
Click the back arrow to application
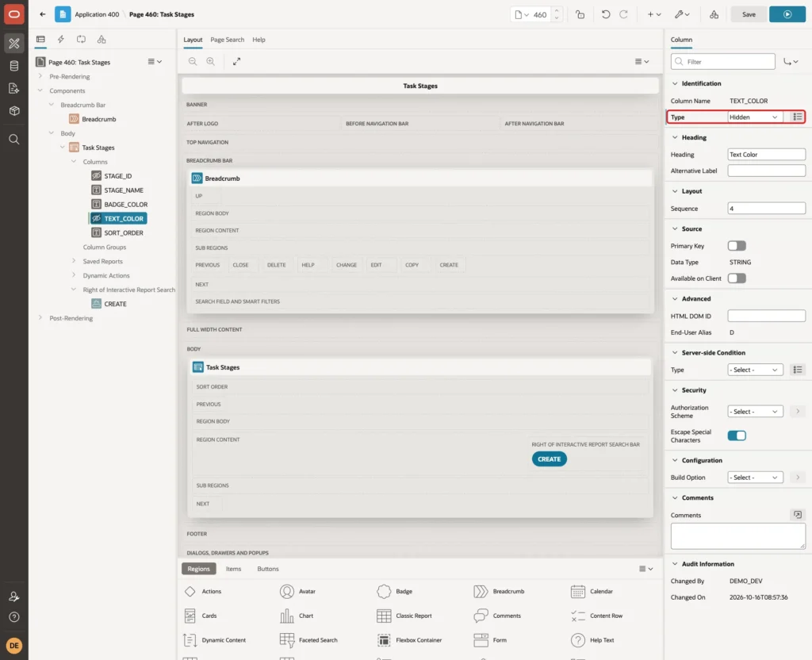point(43,14)
